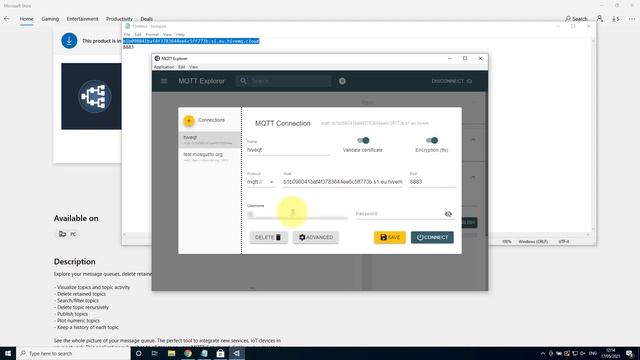Open the Protocol mqtt:// dropdown
This screenshot has width=640, height=360.
[x=261, y=182]
